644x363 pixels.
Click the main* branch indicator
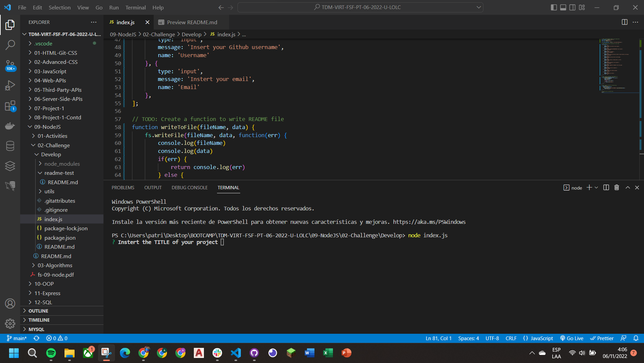tap(16, 338)
